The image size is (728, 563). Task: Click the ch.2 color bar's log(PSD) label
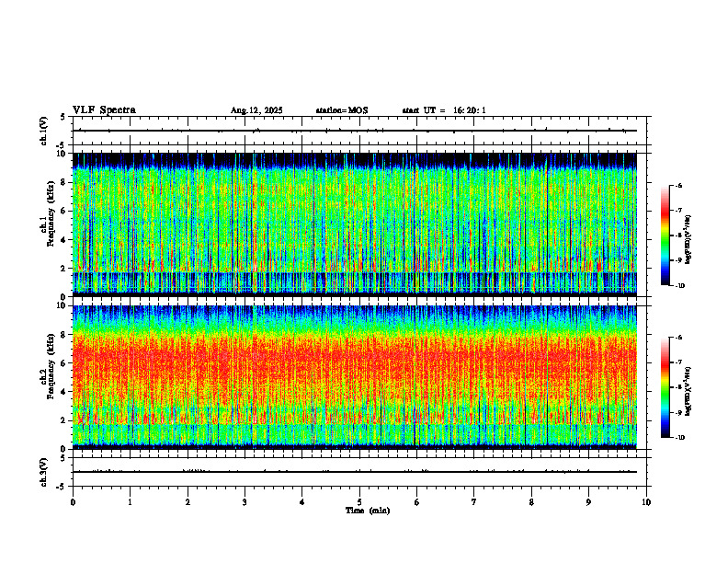coord(688,391)
